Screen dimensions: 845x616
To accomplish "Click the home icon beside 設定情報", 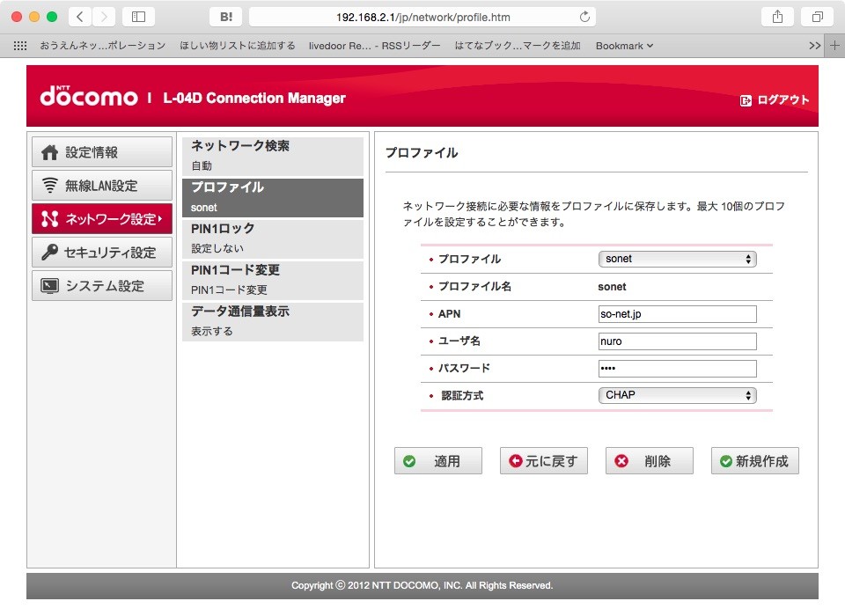I will coord(49,152).
